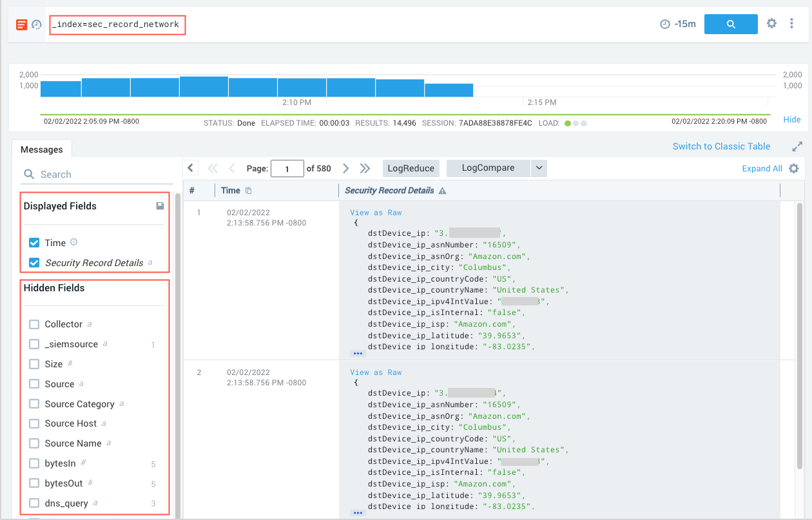
Task: Click the orange log search icon
Action: [x=21, y=24]
